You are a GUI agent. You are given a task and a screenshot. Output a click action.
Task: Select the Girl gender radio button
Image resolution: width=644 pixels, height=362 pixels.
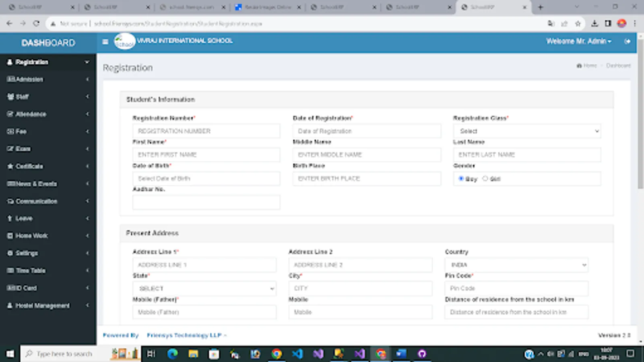pyautogui.click(x=485, y=179)
